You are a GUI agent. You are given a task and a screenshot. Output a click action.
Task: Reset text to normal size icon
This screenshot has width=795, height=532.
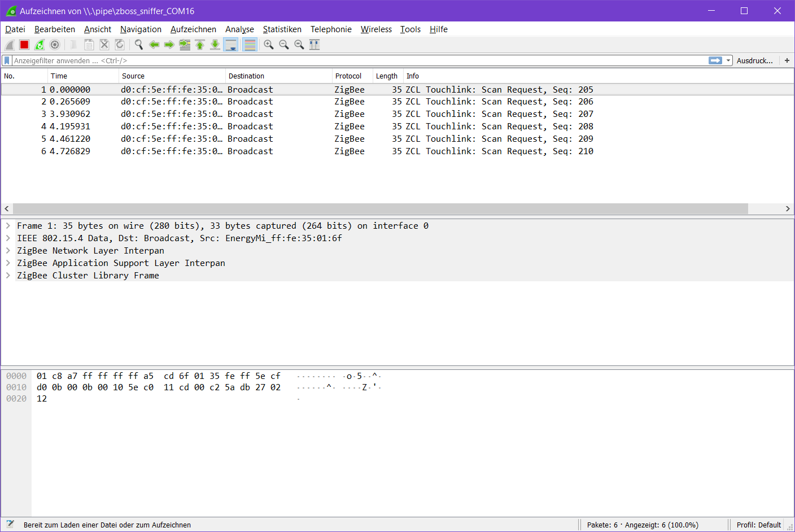pos(299,45)
